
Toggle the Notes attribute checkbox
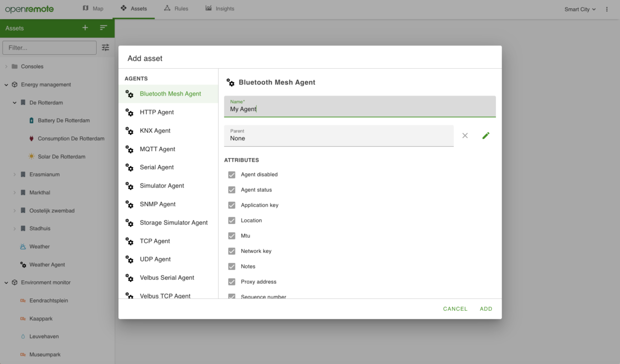232,266
